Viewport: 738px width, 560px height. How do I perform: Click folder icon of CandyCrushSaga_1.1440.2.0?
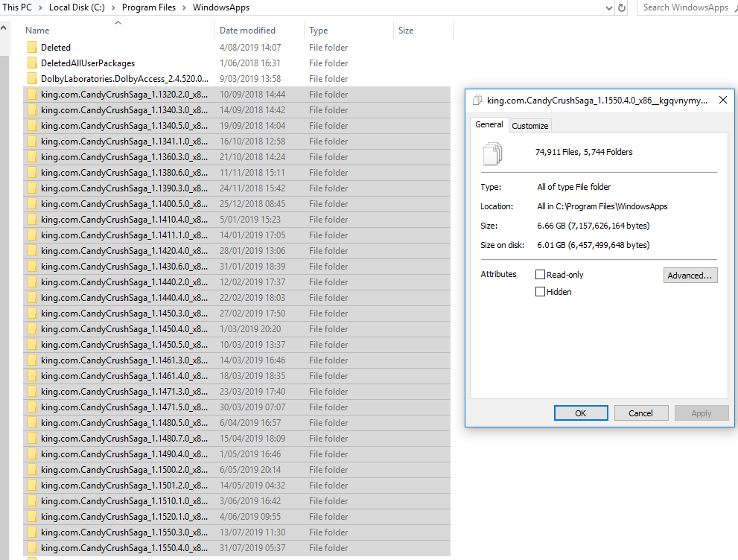click(32, 282)
